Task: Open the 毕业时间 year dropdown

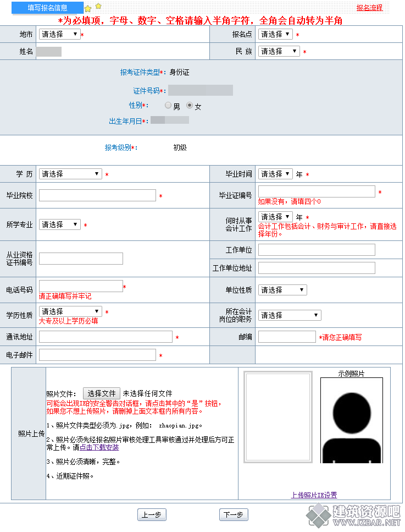Action: pyautogui.click(x=275, y=174)
